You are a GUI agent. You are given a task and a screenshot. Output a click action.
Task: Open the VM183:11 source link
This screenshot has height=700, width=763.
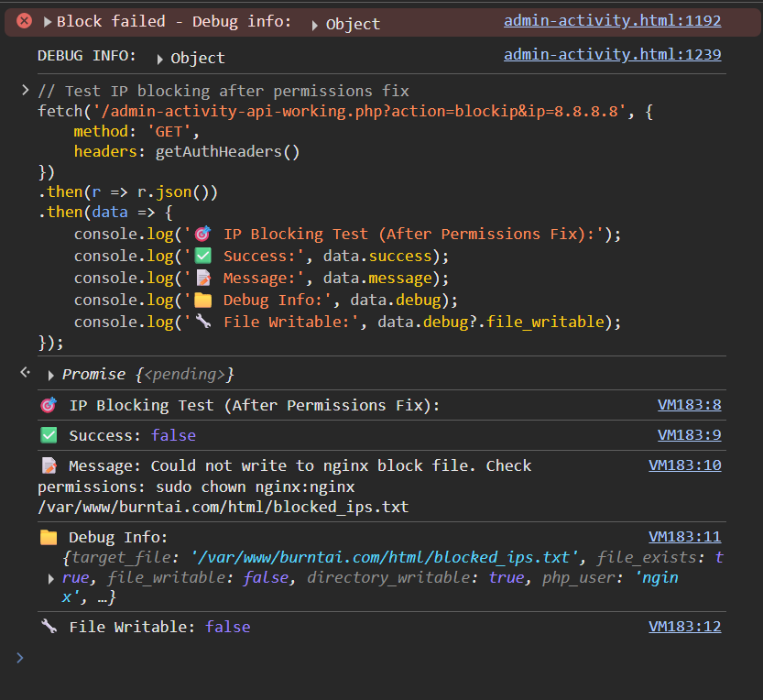click(684, 536)
